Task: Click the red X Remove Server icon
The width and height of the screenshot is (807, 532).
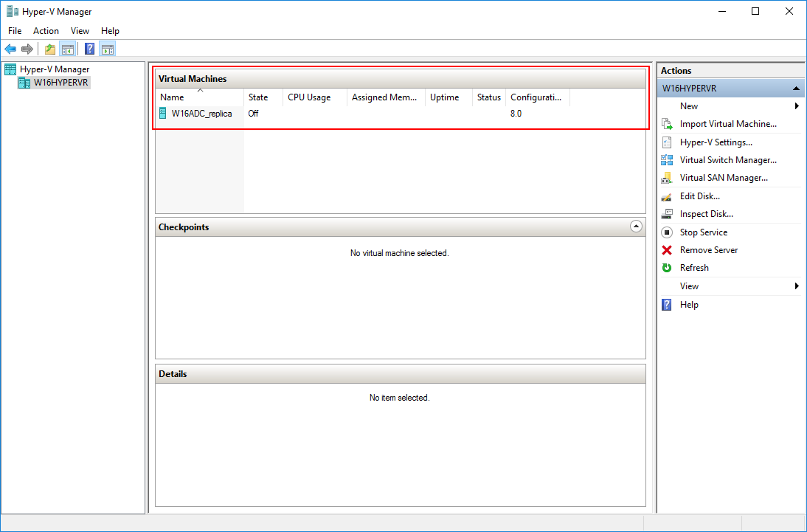Action: click(667, 250)
